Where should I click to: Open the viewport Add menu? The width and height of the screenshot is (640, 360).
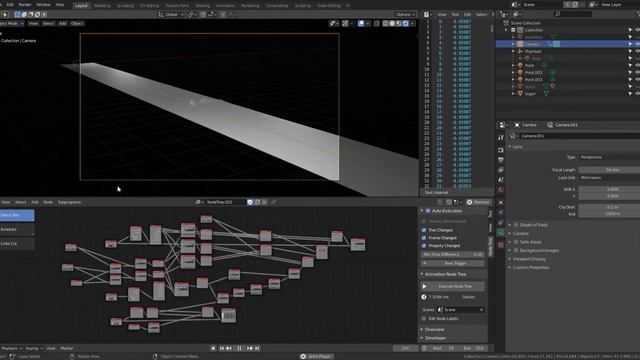tap(62, 23)
